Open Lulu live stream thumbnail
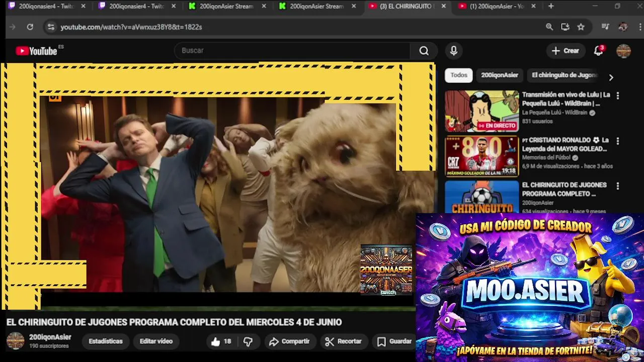Screen dimensions: 644x362 (481, 111)
